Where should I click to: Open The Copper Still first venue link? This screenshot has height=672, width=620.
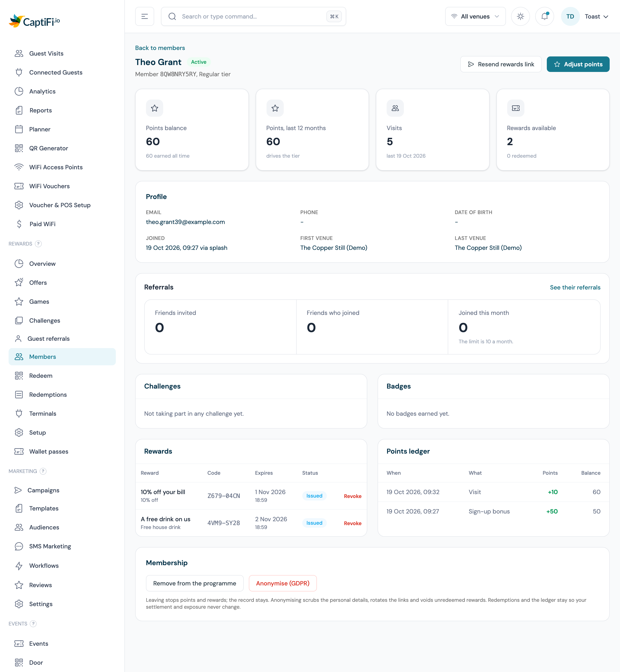(333, 248)
